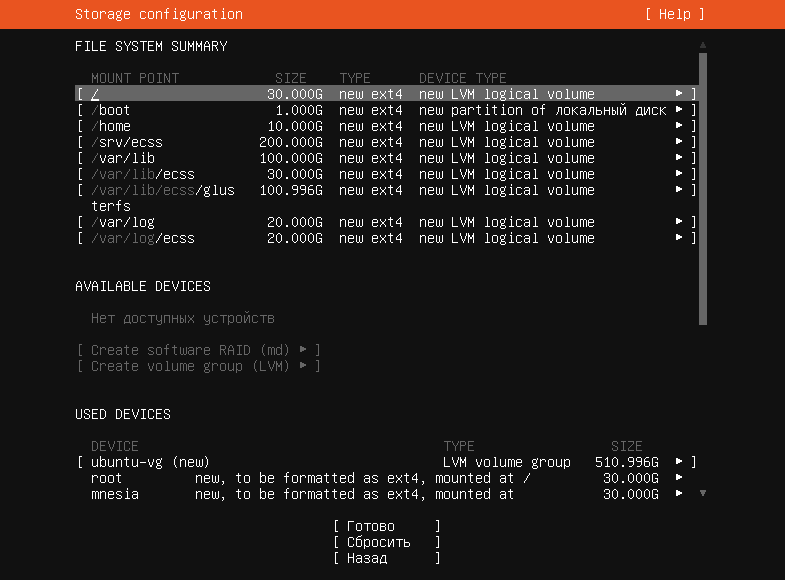The image size is (785, 580).
Task: Click arrow icon on /srv/ecss row
Action: [679, 142]
